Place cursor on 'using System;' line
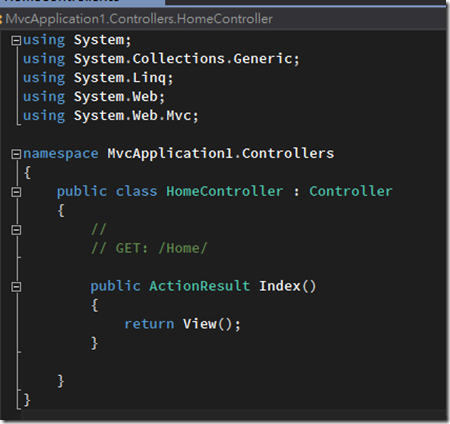This screenshot has width=450, height=424. click(77, 40)
